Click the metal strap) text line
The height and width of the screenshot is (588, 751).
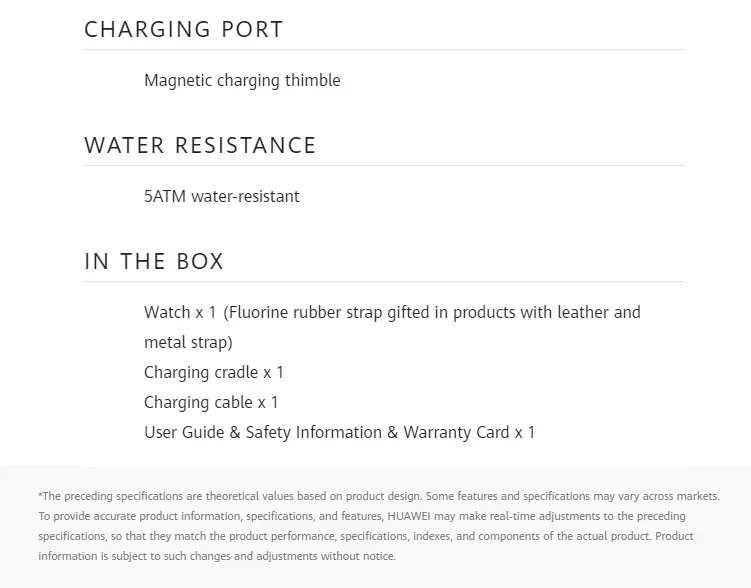coord(188,342)
